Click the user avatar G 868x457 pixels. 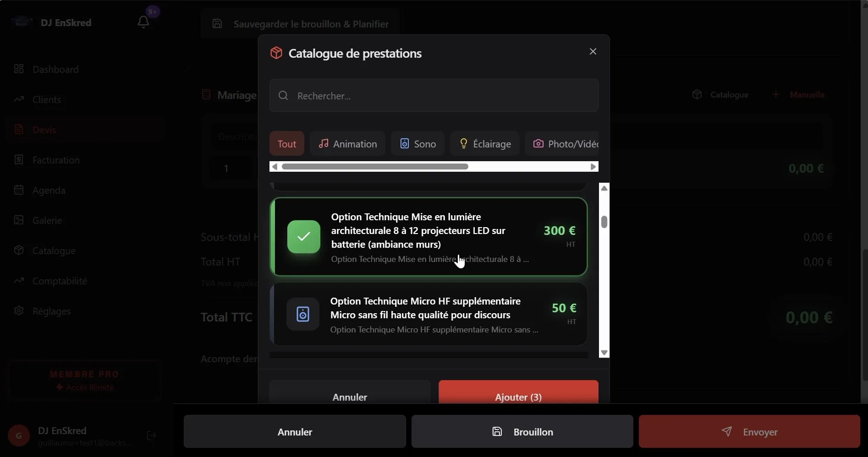coord(19,436)
